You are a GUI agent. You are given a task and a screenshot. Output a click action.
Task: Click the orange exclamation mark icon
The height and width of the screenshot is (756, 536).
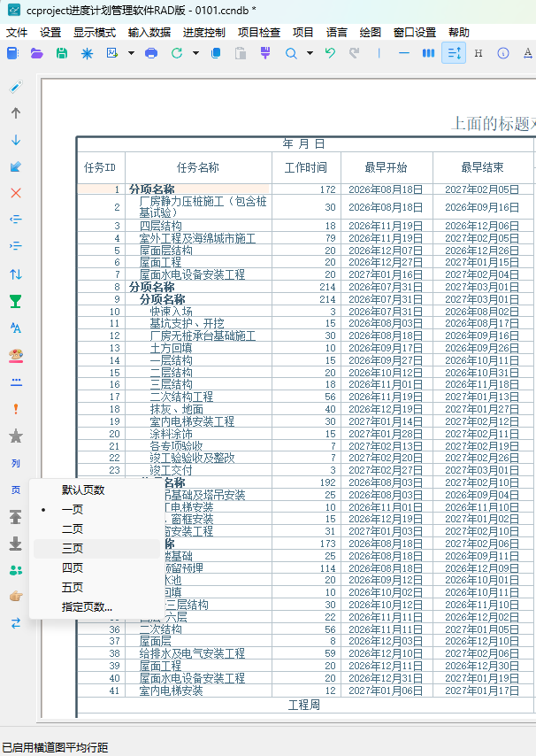16,409
